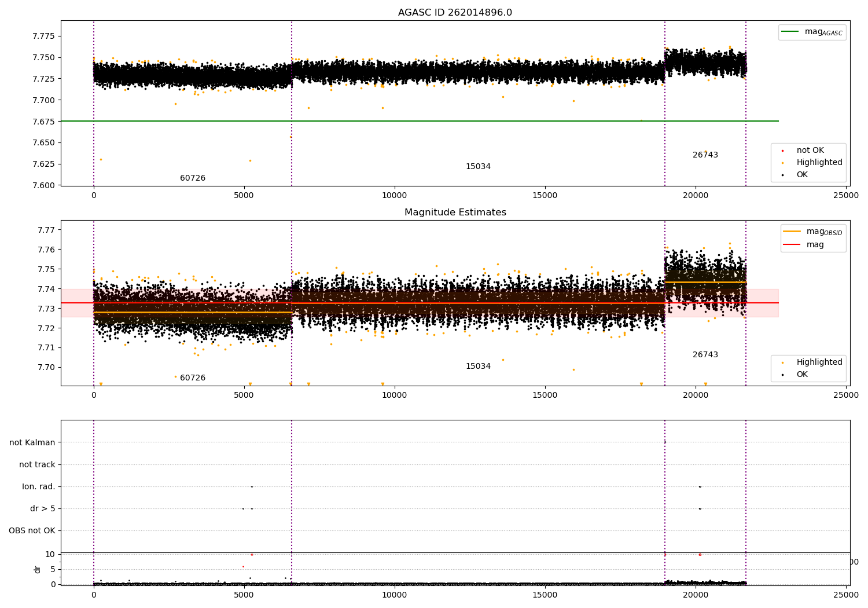Click the 7.71 y-axis tick label
Screen dimensions: 868x608
(47, 348)
